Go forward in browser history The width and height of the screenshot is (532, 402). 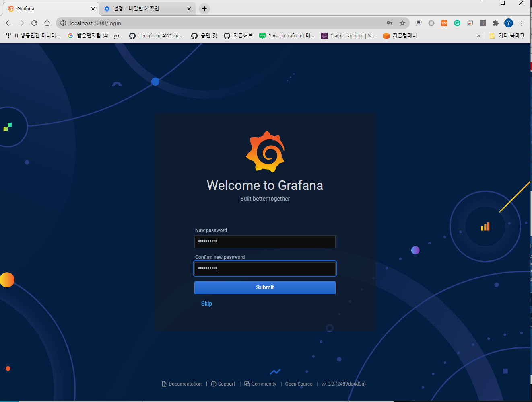tap(21, 23)
